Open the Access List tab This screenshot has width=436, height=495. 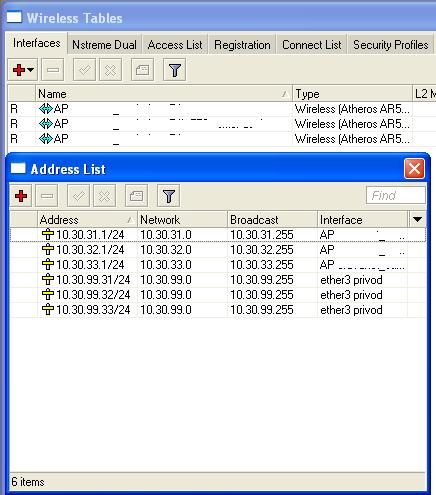(x=175, y=45)
